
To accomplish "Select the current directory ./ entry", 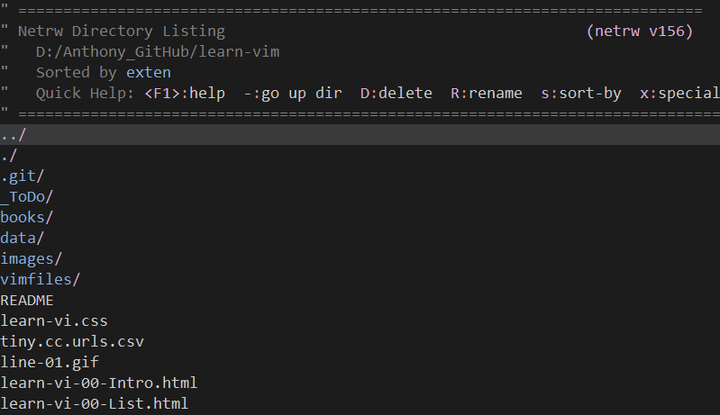I will tap(9, 155).
